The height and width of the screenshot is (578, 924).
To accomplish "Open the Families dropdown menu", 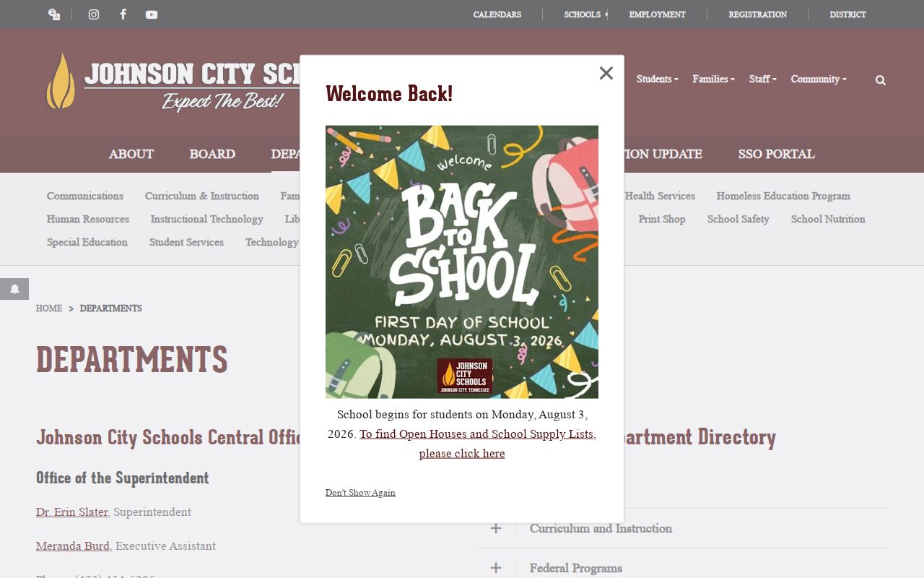I will click(x=713, y=79).
